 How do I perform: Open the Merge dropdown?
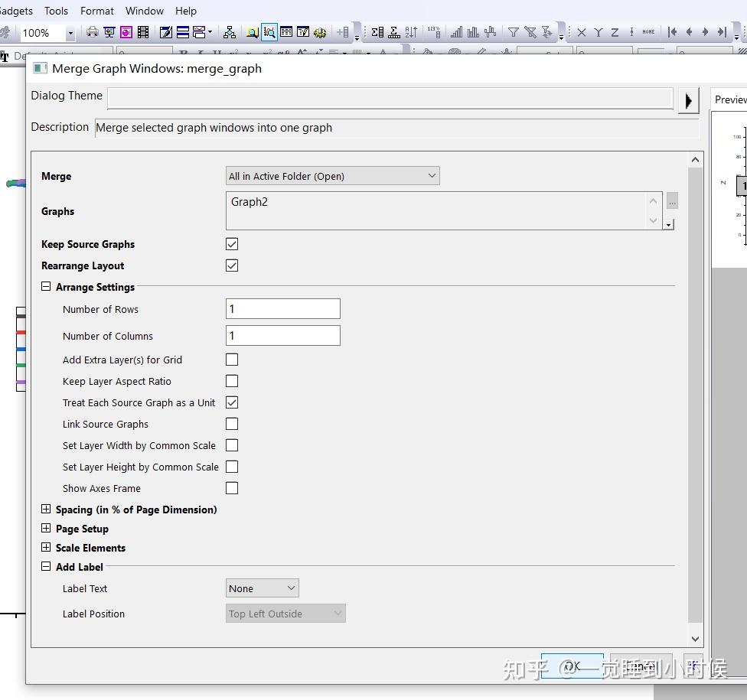click(x=332, y=176)
